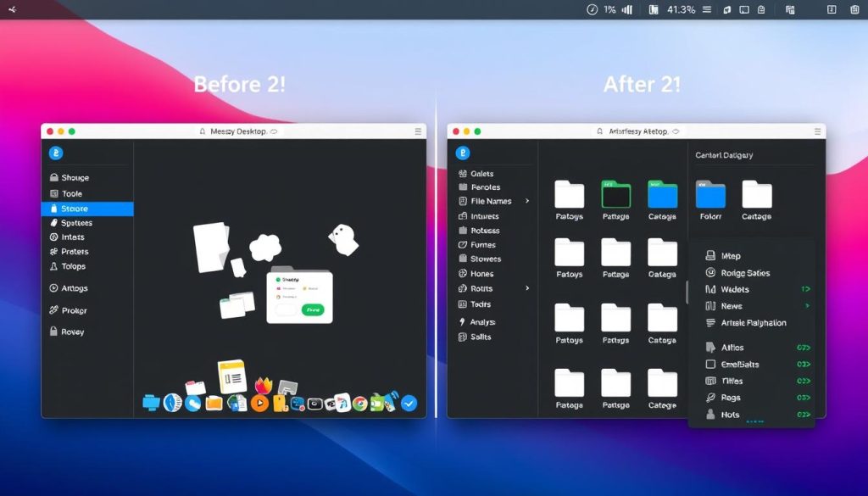Open the white Cartage folder
The height and width of the screenshot is (496, 868).
[757, 194]
